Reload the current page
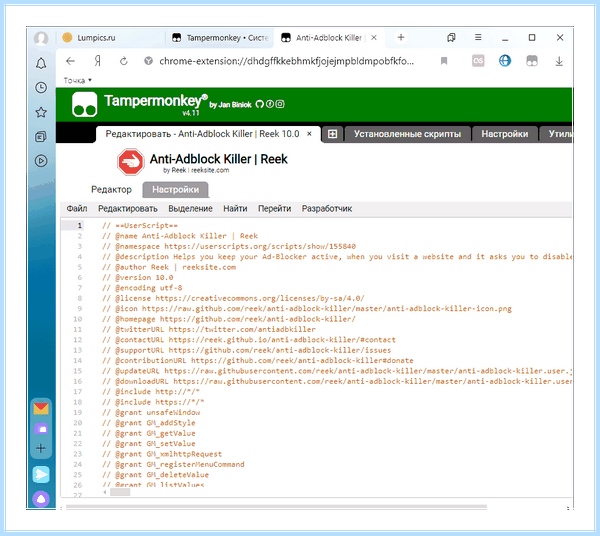Screen dimensions: 600x536 (124, 61)
